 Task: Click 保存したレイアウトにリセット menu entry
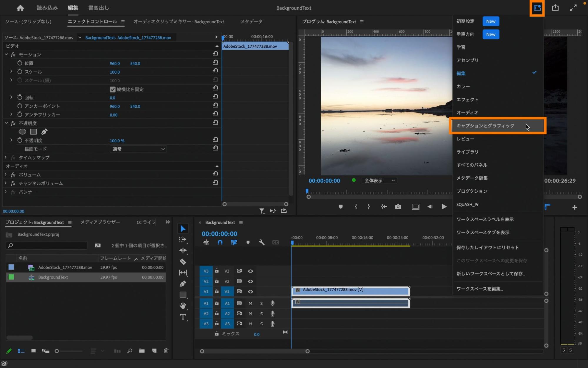[x=487, y=247]
